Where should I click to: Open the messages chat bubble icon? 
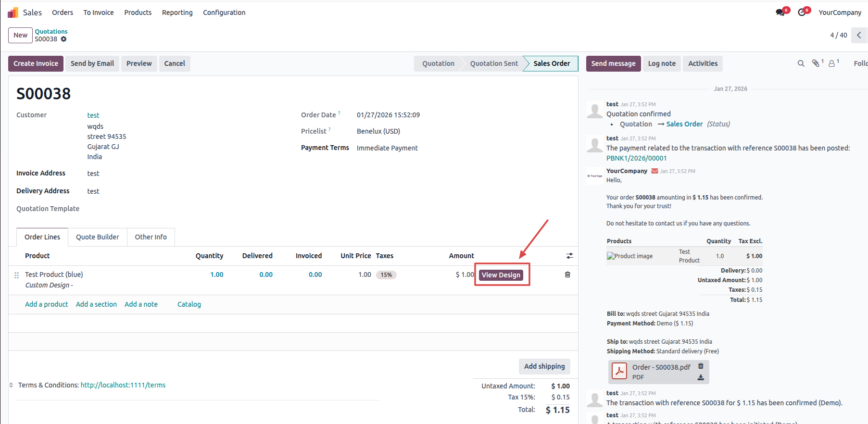780,12
